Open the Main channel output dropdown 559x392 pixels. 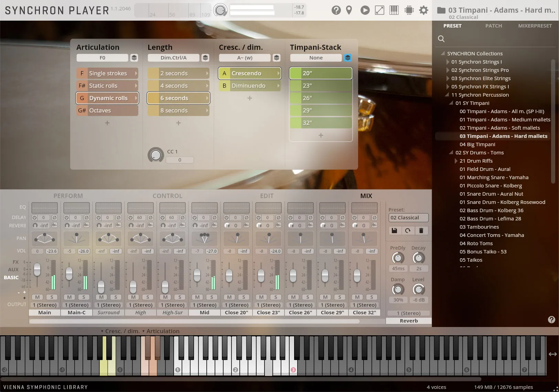tap(44, 305)
